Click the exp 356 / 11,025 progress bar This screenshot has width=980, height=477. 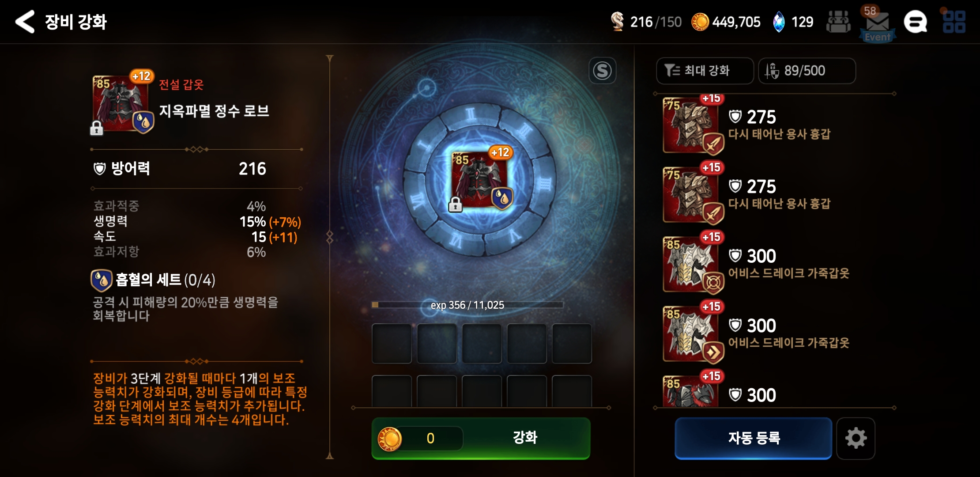(x=467, y=305)
